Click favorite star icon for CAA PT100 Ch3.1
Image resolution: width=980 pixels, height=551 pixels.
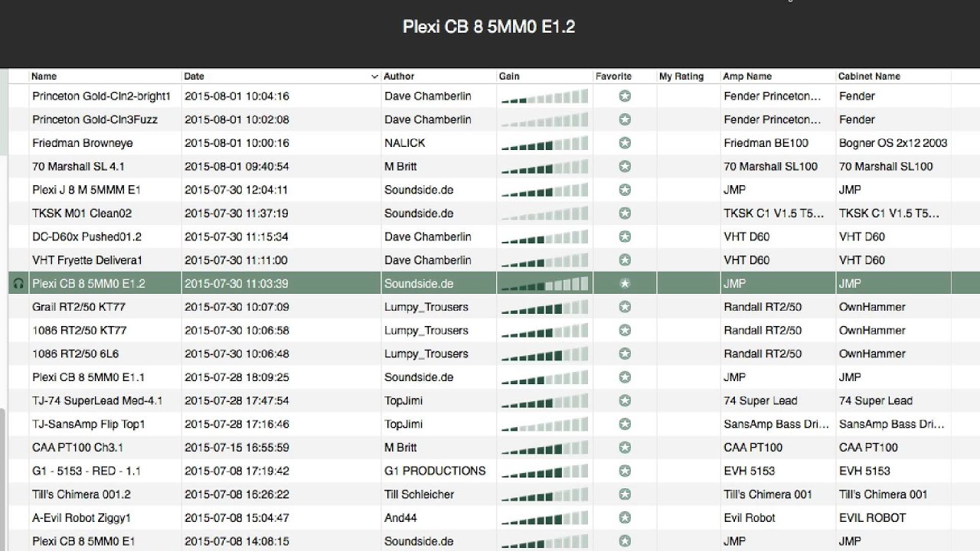pyautogui.click(x=625, y=448)
